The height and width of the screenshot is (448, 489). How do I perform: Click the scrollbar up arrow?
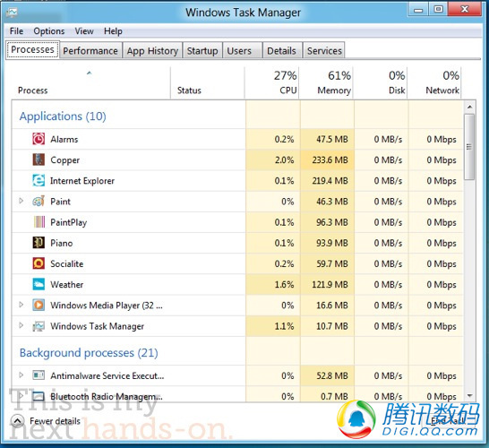pyautogui.click(x=469, y=107)
